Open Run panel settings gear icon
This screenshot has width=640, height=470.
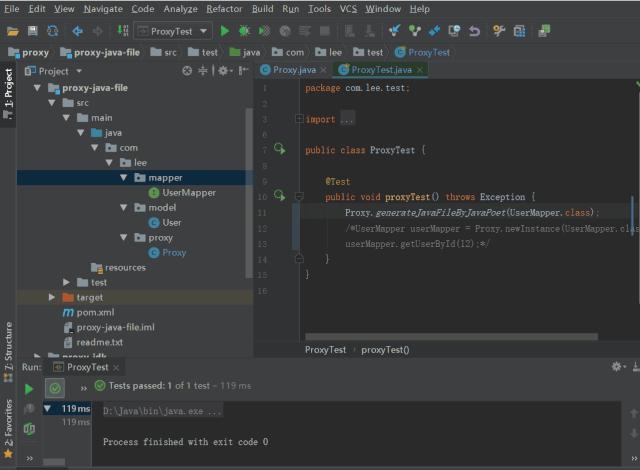pos(616,367)
